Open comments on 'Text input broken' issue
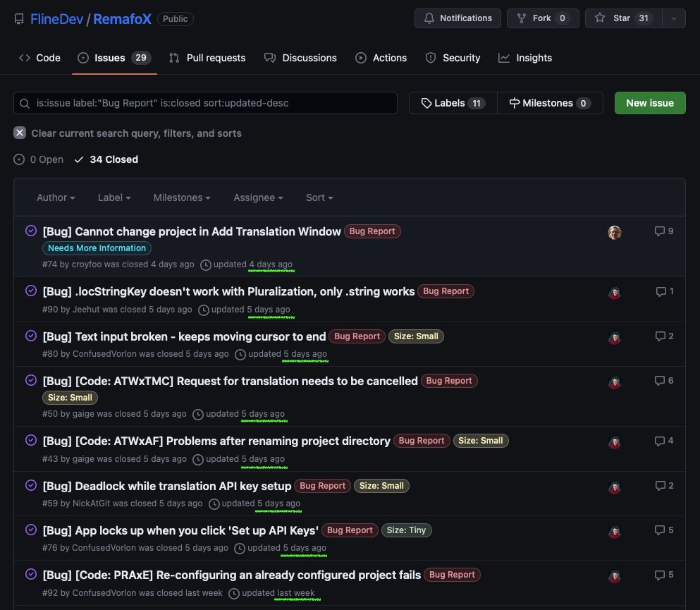Image resolution: width=700 pixels, height=610 pixels. point(664,336)
